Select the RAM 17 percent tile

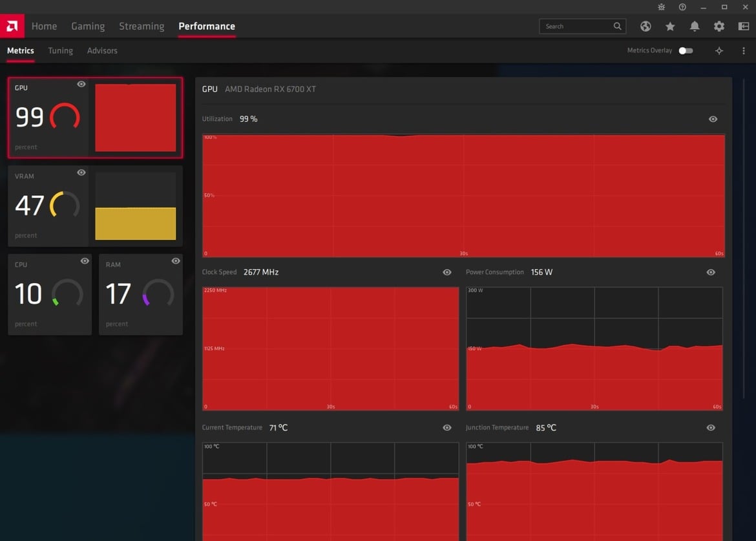[x=141, y=295]
